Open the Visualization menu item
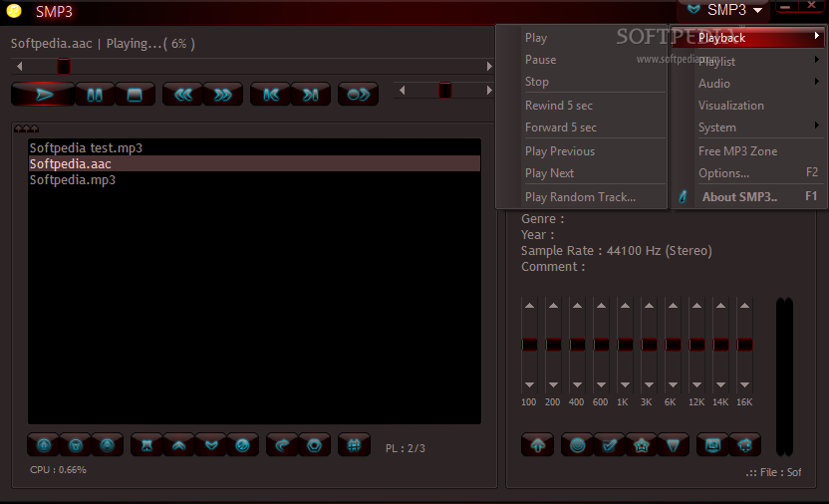 click(747, 106)
